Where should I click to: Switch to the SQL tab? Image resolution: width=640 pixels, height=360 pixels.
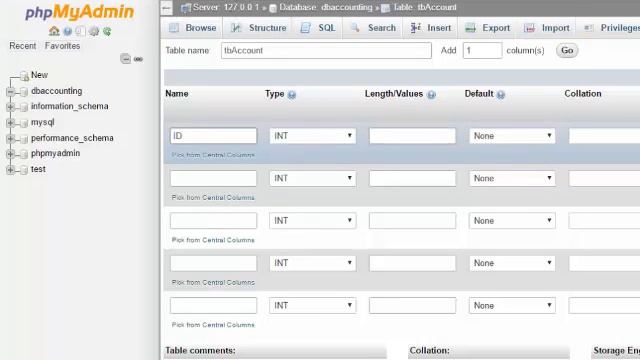click(318, 28)
